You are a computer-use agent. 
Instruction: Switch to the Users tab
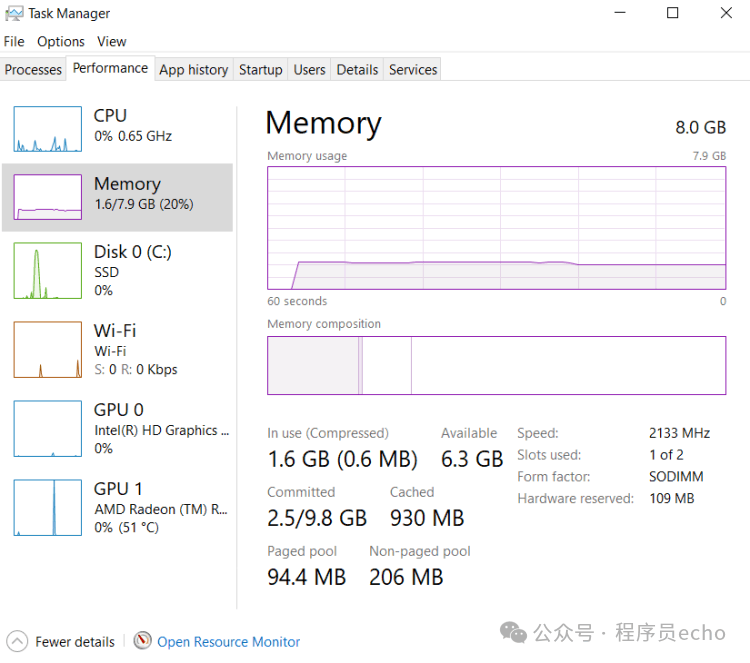point(309,69)
